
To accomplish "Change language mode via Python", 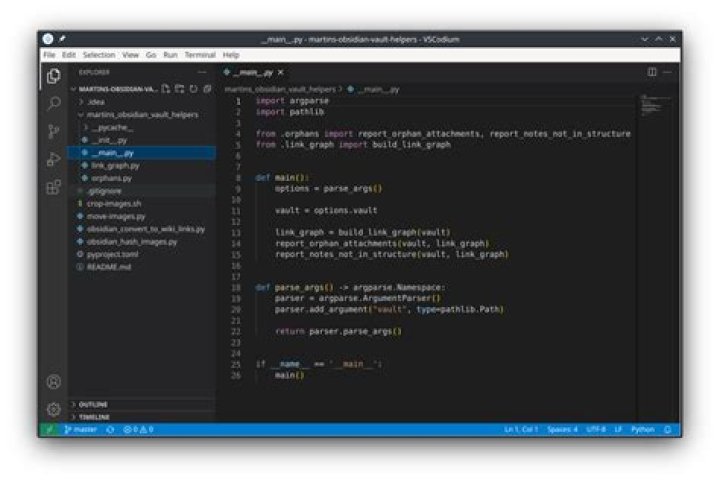I will [642, 429].
